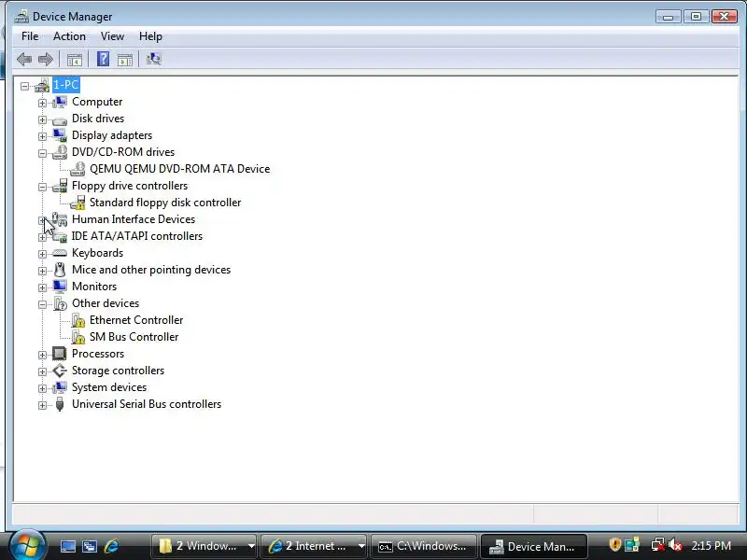Screen dimensions: 747x560
Task: Click the Windows Sidebar tray icon
Action: [632, 544]
